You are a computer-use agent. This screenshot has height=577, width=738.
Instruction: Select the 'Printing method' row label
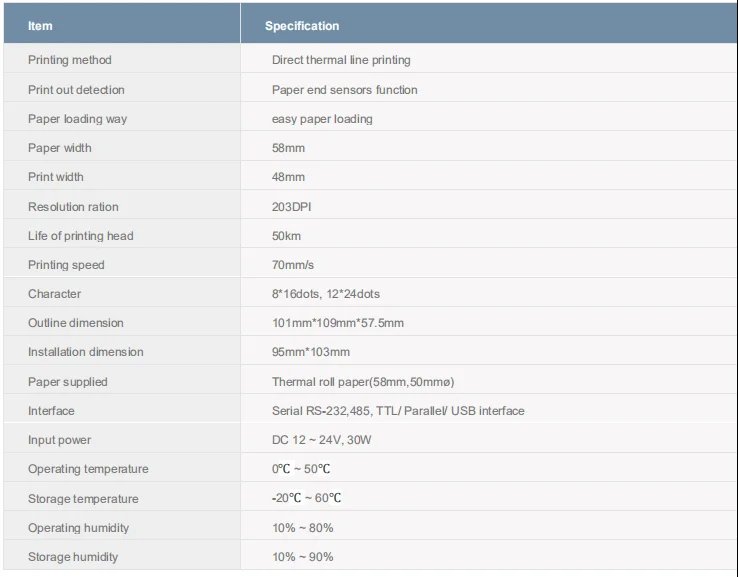pos(70,60)
